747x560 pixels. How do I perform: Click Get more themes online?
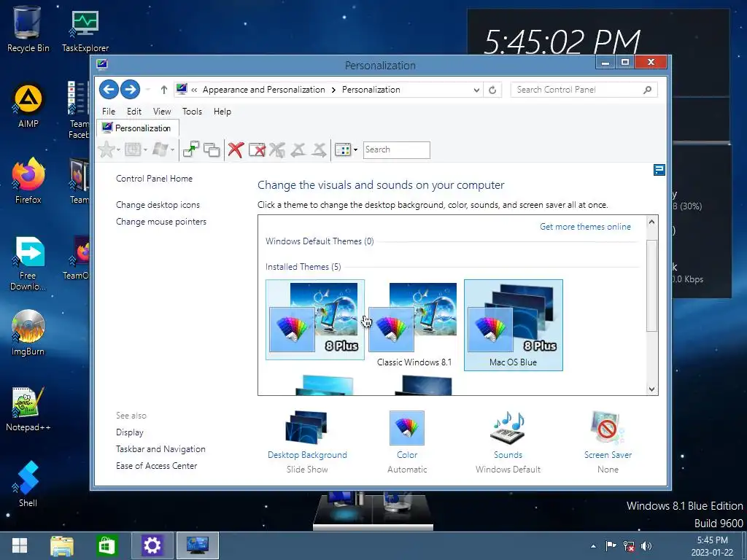point(585,227)
